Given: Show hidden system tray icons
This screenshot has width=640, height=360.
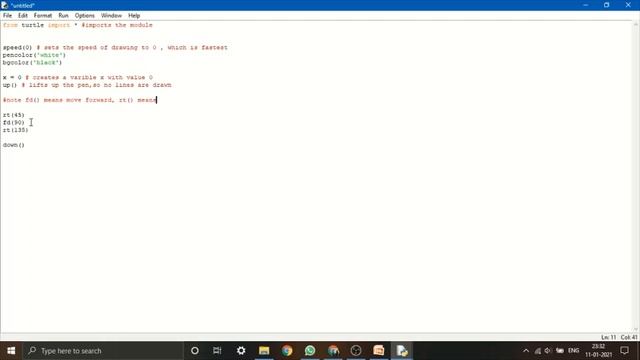Looking at the screenshot, I should pos(526,351).
